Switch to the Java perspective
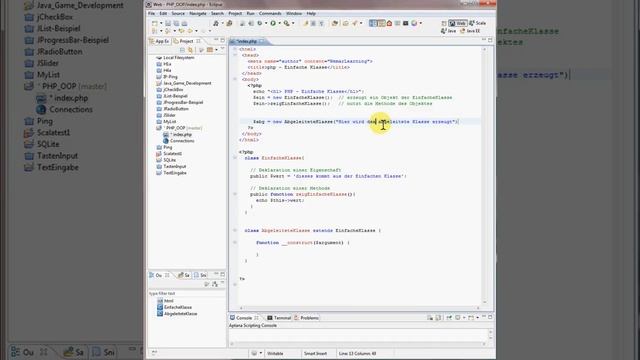Viewport: 640px width, 360px height. (448, 31)
